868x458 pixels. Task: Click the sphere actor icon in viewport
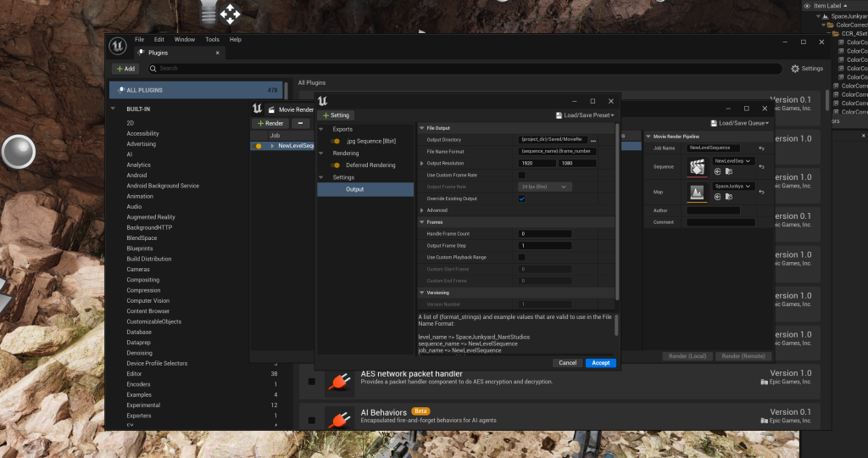click(x=19, y=152)
